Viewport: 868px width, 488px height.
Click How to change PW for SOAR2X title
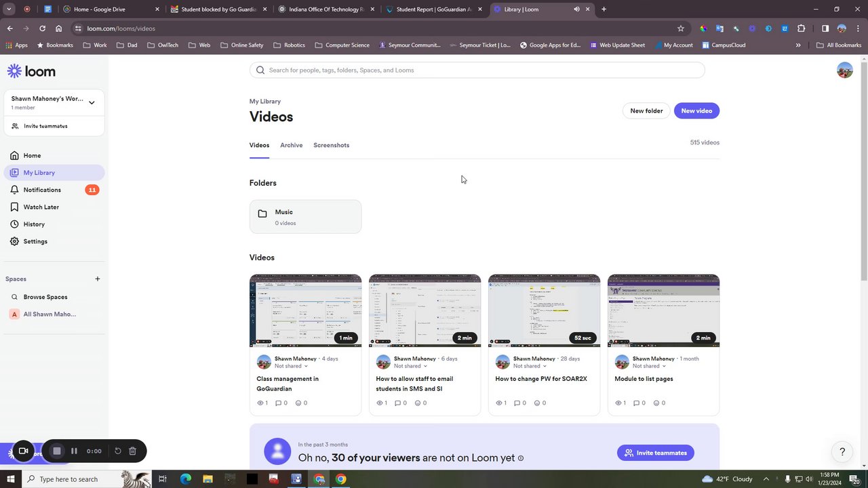pyautogui.click(x=541, y=379)
